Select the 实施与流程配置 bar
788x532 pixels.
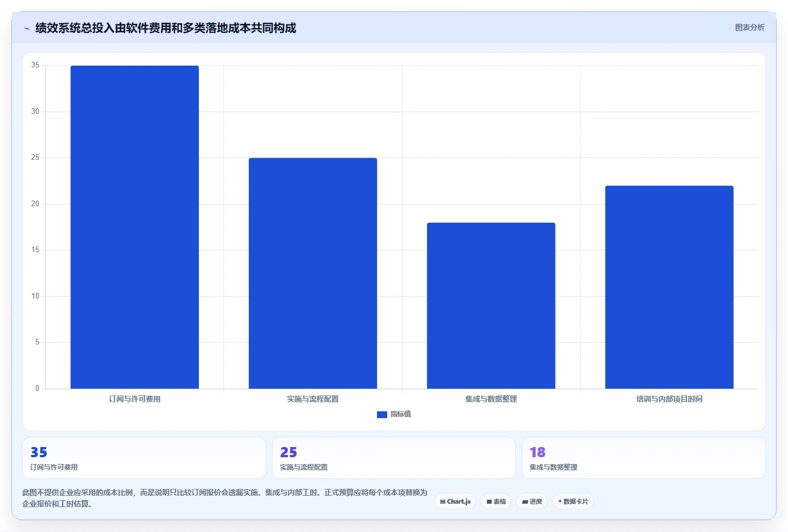click(313, 273)
